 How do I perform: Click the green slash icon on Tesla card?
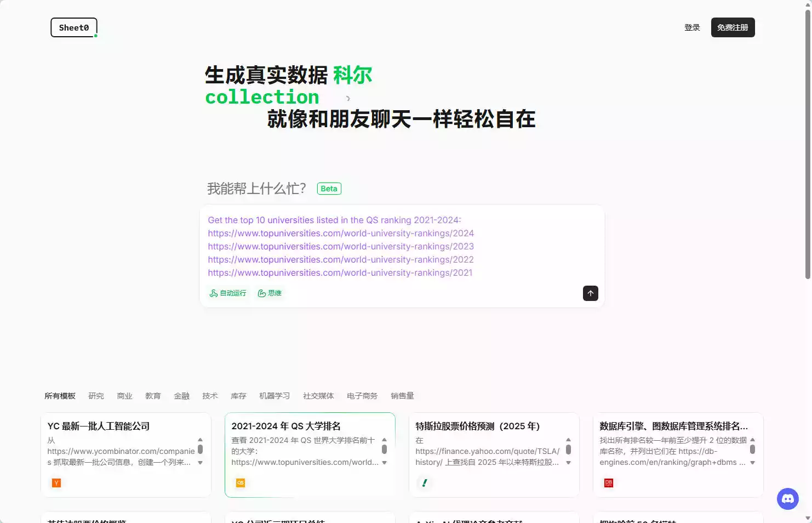(425, 483)
